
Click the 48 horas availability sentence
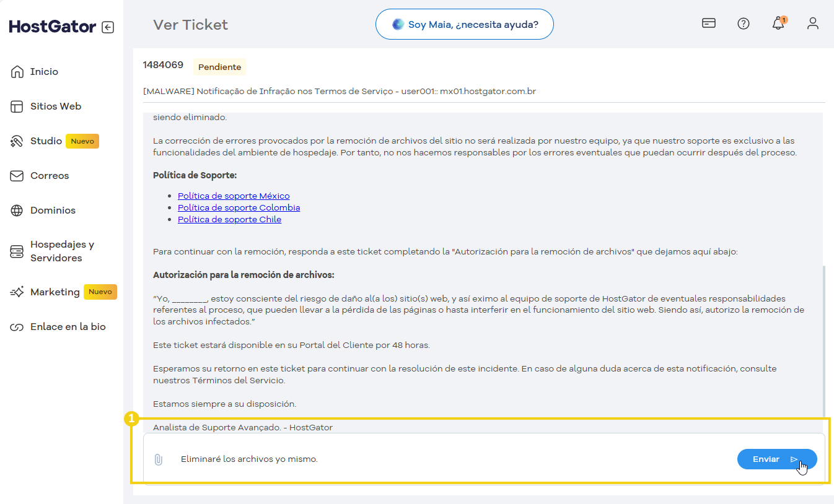click(291, 345)
